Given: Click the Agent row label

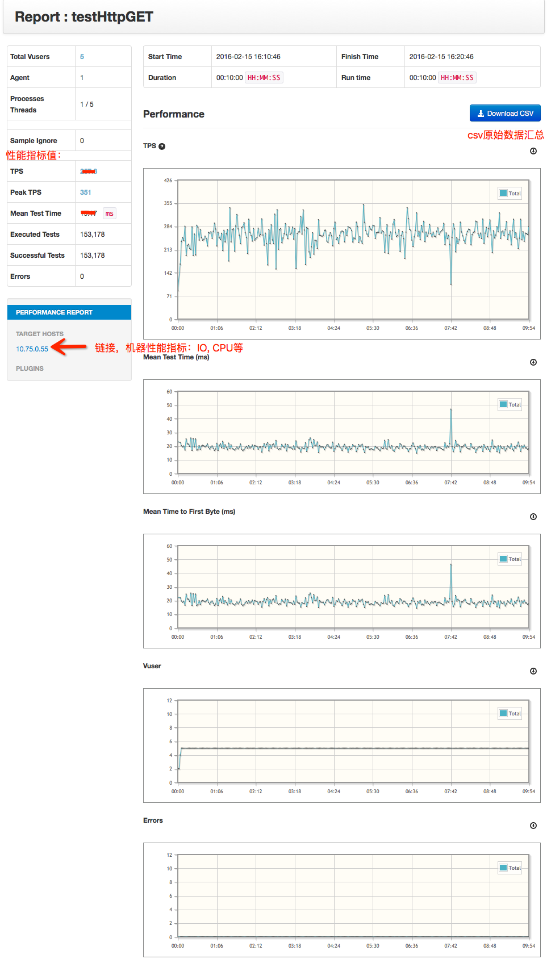Looking at the screenshot, I should pyautogui.click(x=20, y=78).
